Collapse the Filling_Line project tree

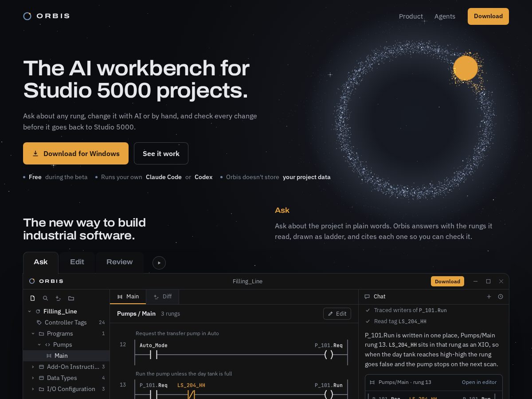(x=30, y=311)
